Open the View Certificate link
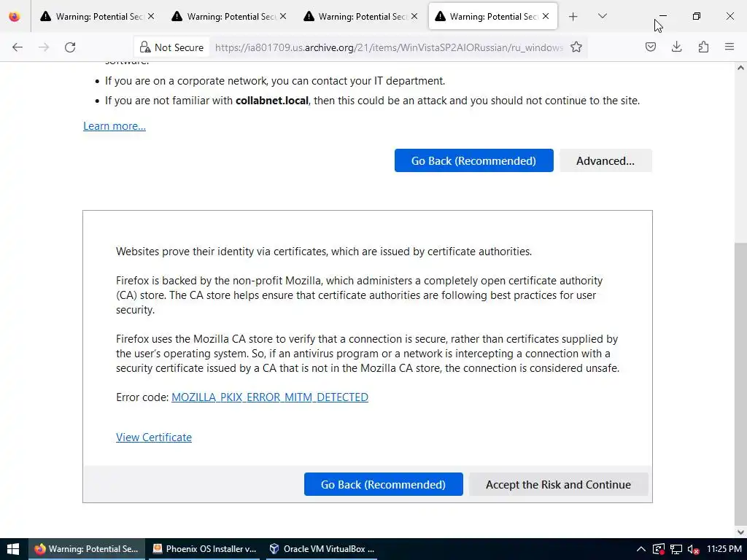 pos(154,437)
